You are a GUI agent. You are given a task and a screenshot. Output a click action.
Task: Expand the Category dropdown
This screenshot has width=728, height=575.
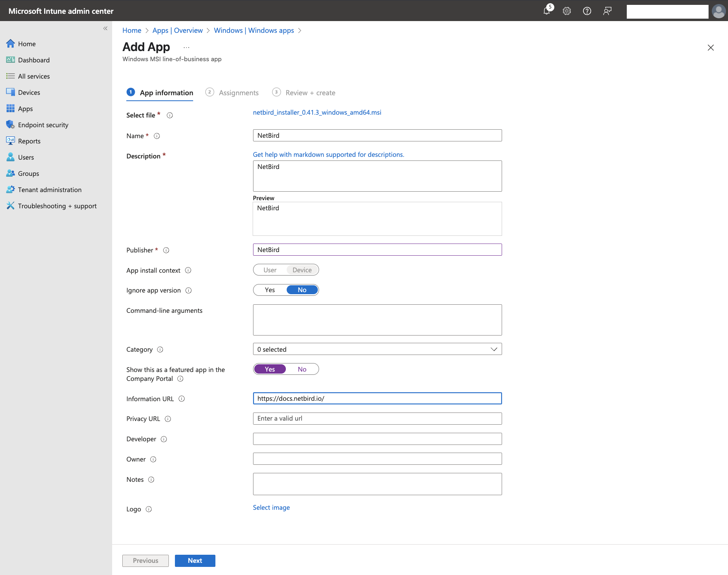click(377, 349)
